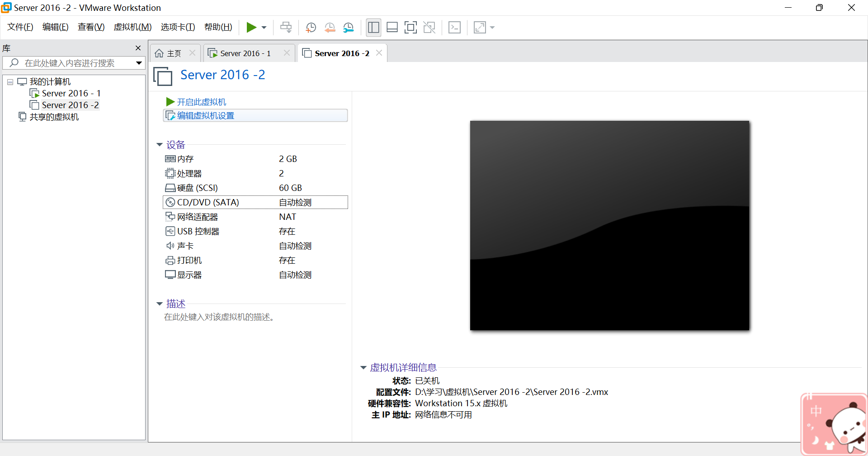Click the Unity mode toolbar icon
This screenshot has height=456, width=868.
(429, 28)
